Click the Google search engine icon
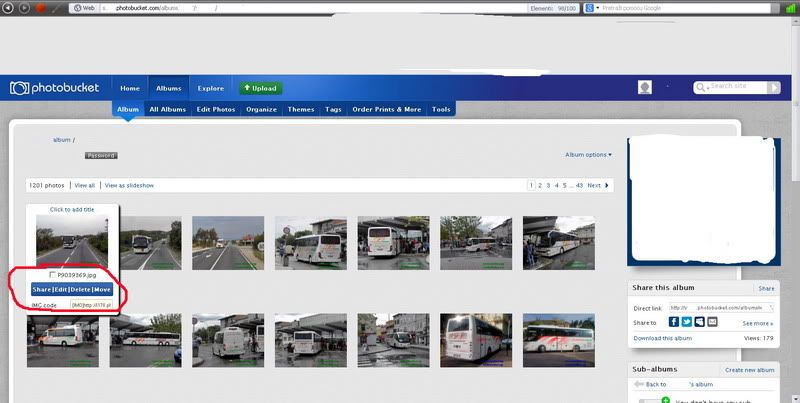 point(589,8)
